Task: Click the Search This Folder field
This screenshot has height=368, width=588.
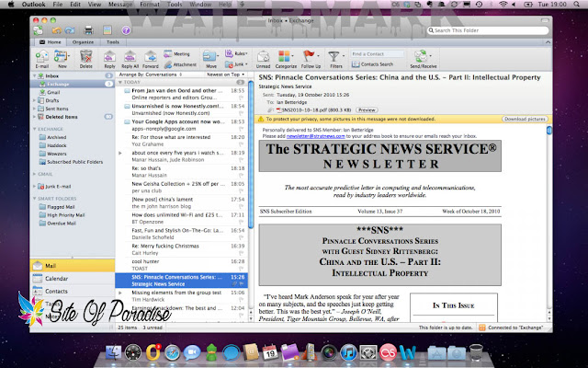Action: point(488,30)
